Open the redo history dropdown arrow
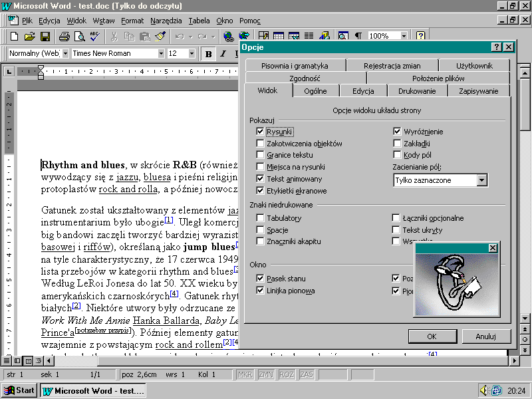Image resolution: width=532 pixels, height=399 pixels. (x=213, y=37)
